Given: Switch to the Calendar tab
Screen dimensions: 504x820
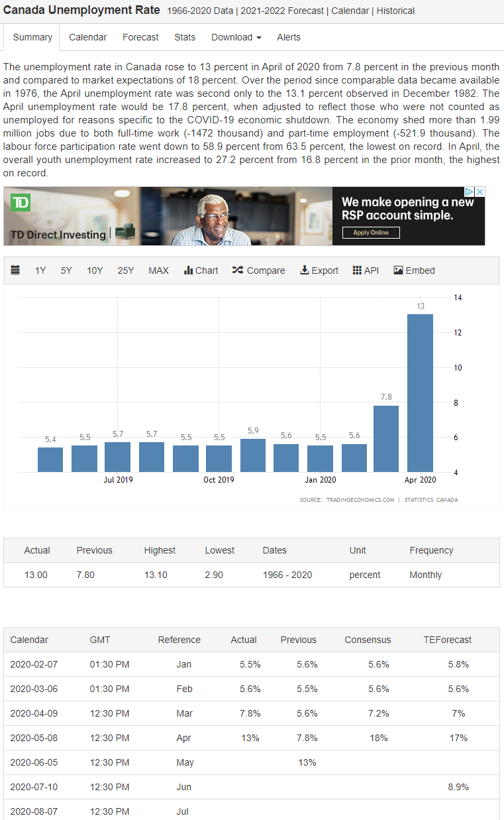Looking at the screenshot, I should click(88, 37).
